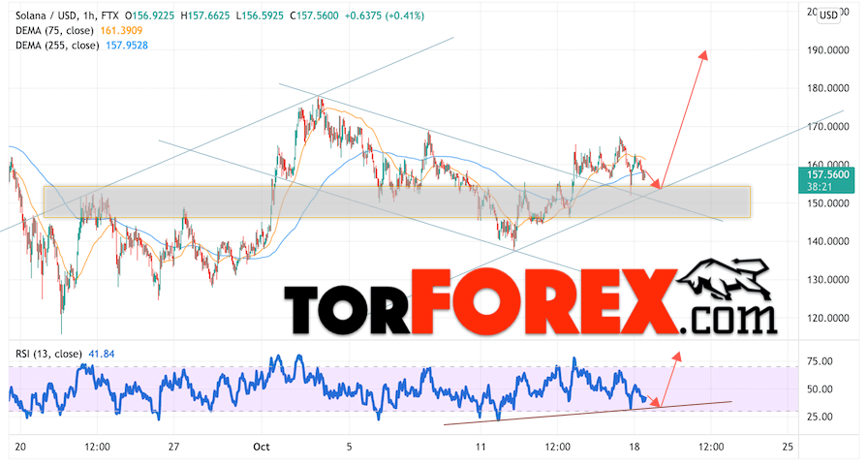Click the Oct date label on time axis
The width and height of the screenshot is (868, 465).
[x=261, y=447]
